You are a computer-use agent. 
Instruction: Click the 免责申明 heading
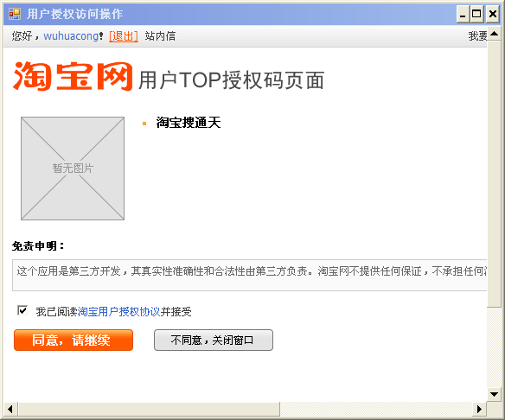coord(38,246)
